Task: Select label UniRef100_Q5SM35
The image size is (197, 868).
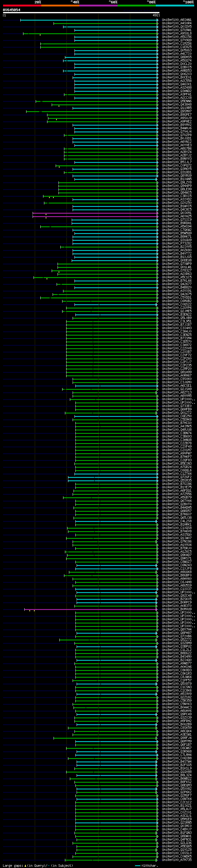Action: (176, 481)
